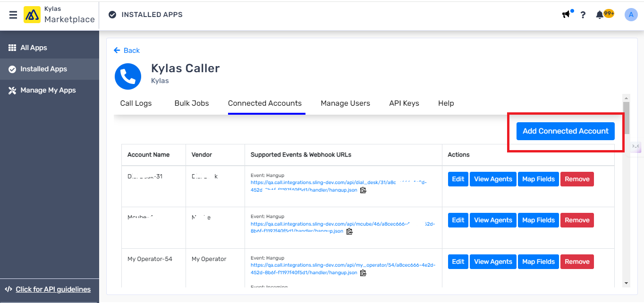
Task: Open the Manage Users tab
Action: point(345,103)
